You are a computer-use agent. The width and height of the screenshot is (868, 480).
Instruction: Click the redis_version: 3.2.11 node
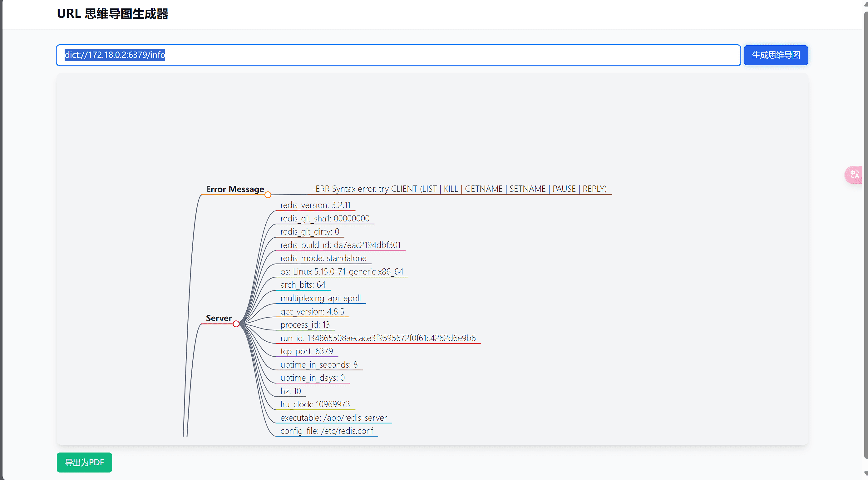tap(315, 205)
